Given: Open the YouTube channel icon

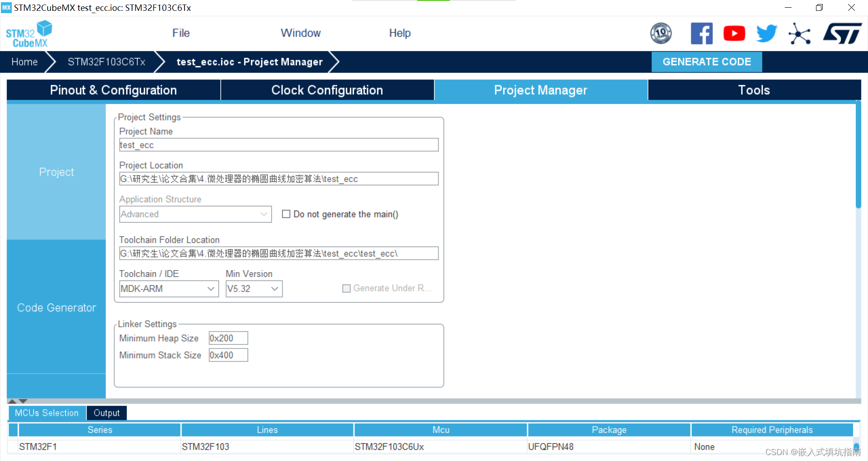Looking at the screenshot, I should click(x=734, y=33).
